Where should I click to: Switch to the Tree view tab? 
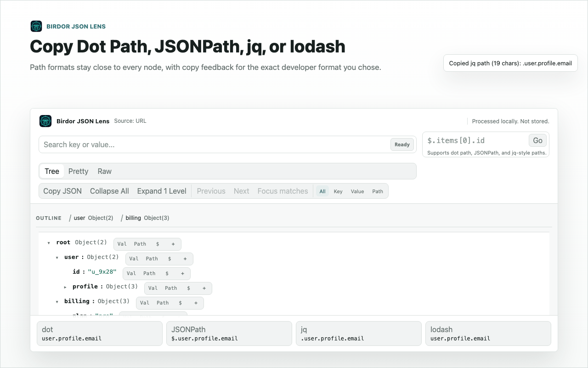52,171
